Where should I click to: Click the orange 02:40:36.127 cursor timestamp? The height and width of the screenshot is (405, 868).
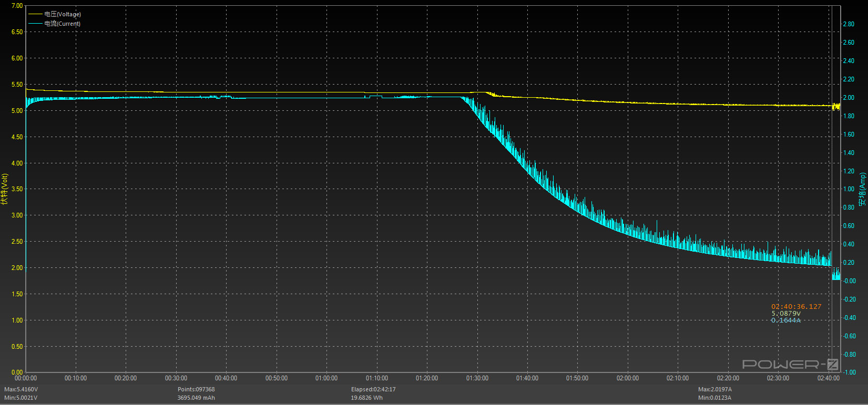point(796,306)
